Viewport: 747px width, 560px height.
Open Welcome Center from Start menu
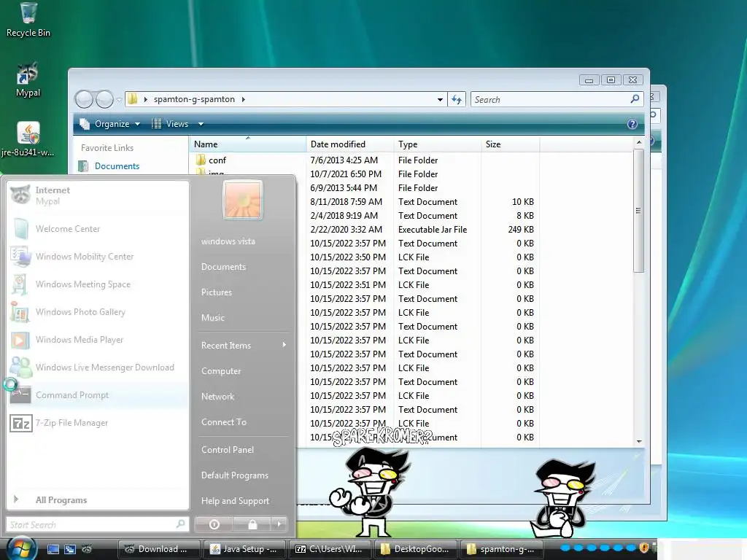click(98, 228)
